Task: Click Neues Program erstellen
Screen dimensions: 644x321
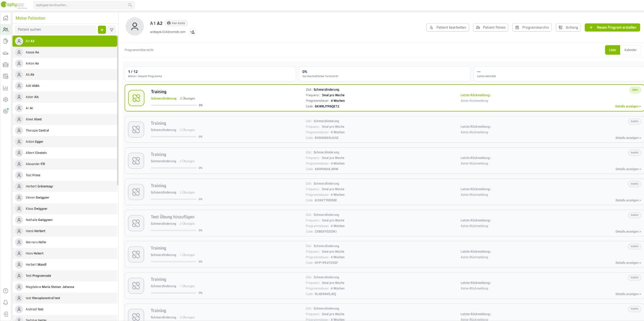Action: pos(612,27)
